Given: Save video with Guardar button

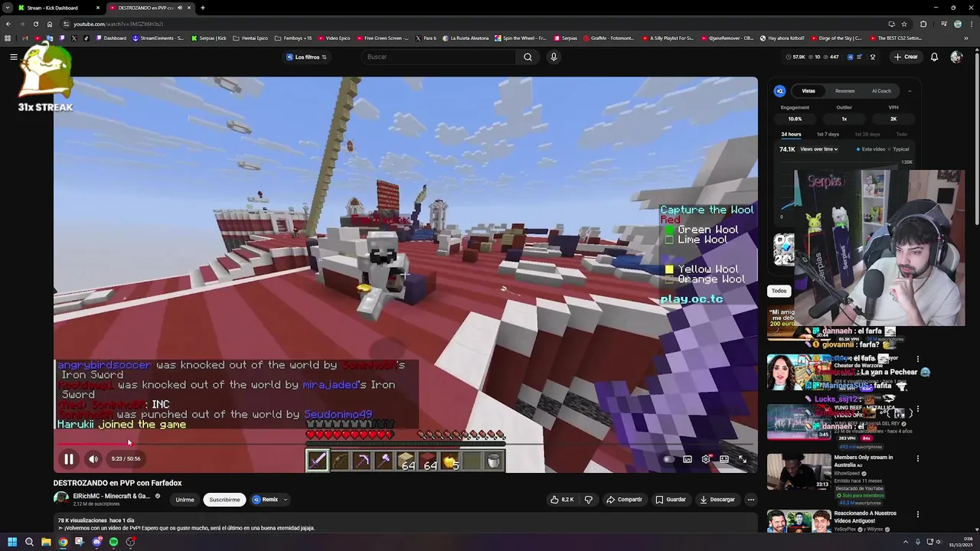Looking at the screenshot, I should coord(671,500).
